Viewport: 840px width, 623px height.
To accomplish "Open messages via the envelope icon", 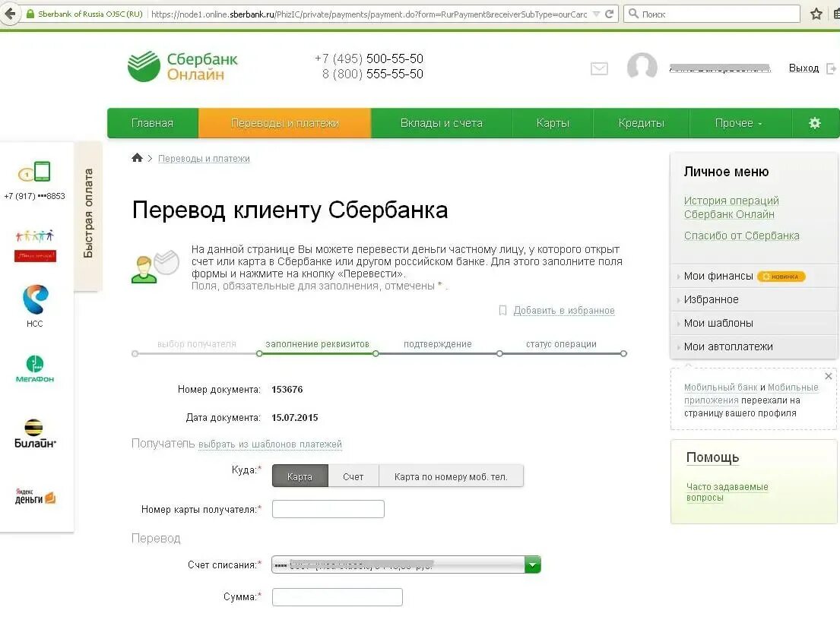I will click(x=599, y=68).
